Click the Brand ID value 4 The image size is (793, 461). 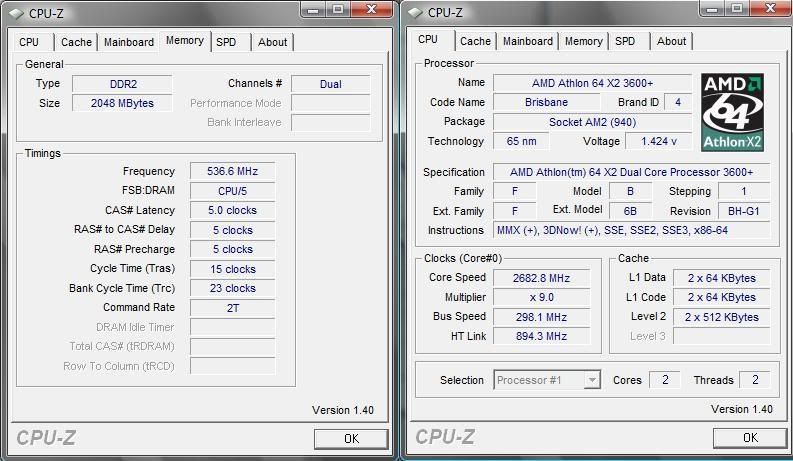[678, 102]
